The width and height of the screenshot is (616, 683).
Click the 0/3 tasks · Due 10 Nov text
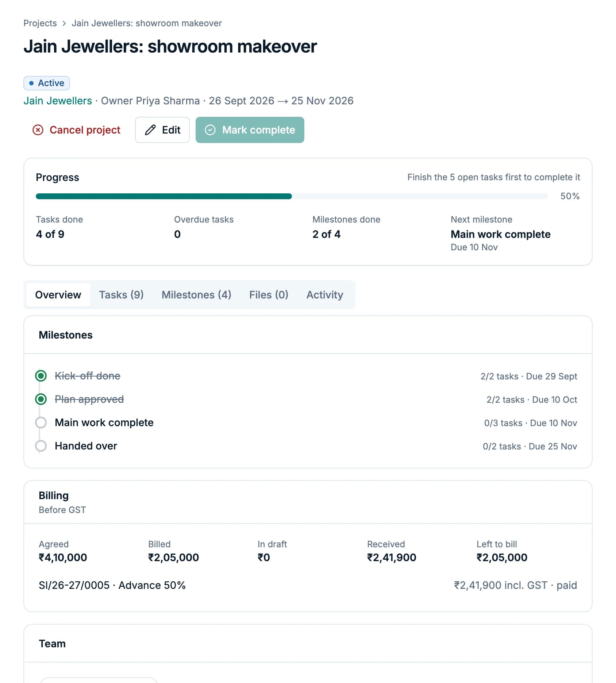[531, 423]
